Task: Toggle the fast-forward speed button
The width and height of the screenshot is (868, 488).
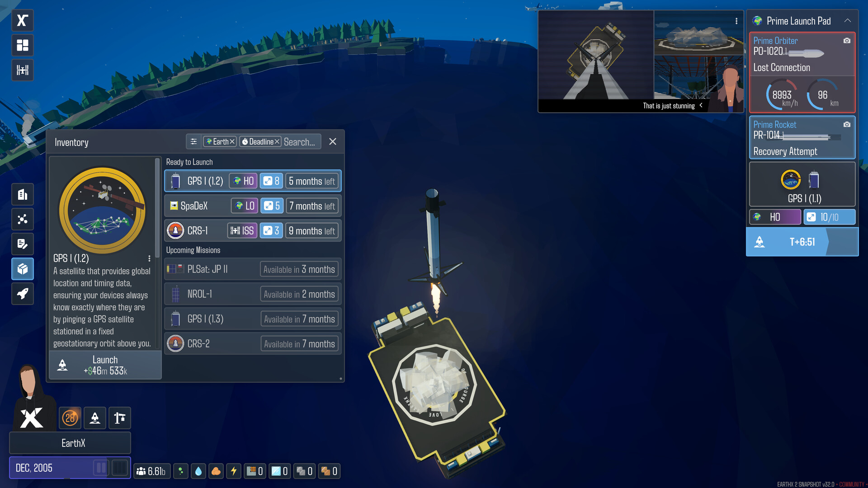Action: pos(120,468)
